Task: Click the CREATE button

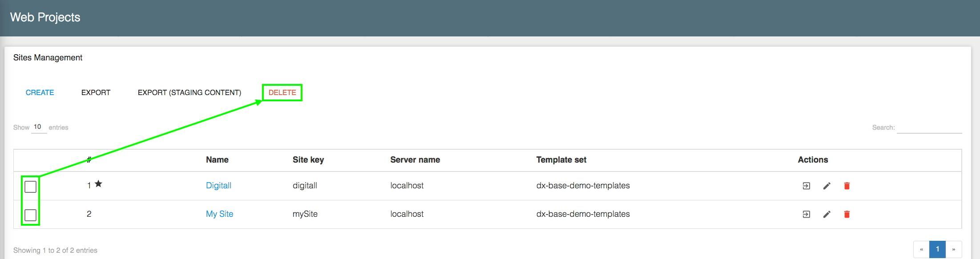Action: (x=40, y=92)
